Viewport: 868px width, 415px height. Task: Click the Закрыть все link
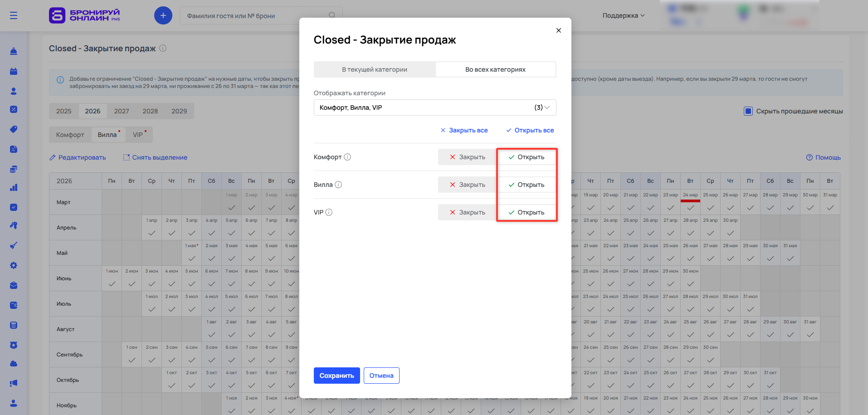click(x=464, y=130)
